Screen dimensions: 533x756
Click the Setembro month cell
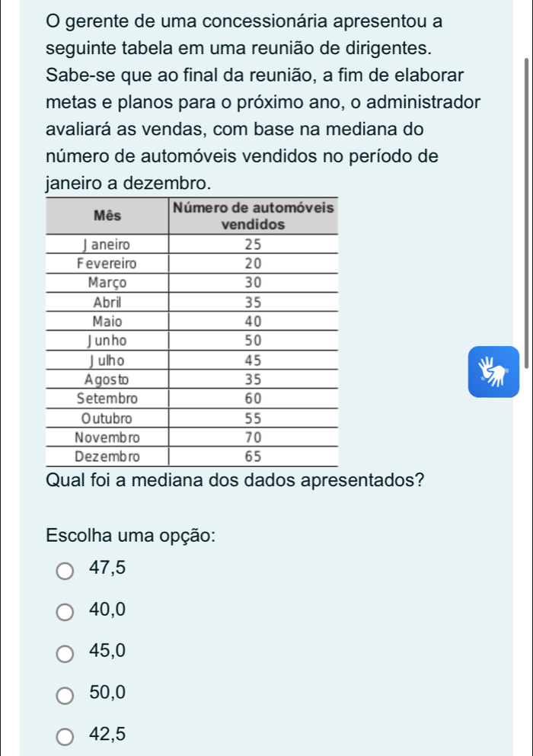tap(107, 399)
